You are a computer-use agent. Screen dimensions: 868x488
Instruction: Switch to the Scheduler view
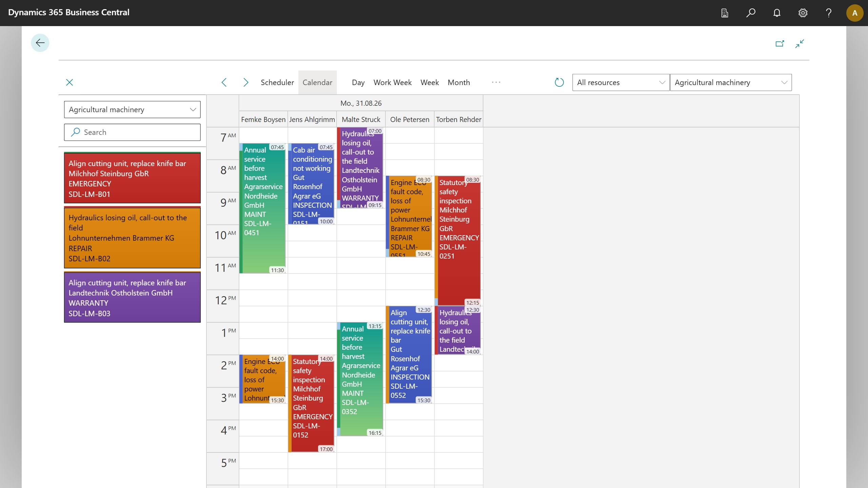coord(277,82)
